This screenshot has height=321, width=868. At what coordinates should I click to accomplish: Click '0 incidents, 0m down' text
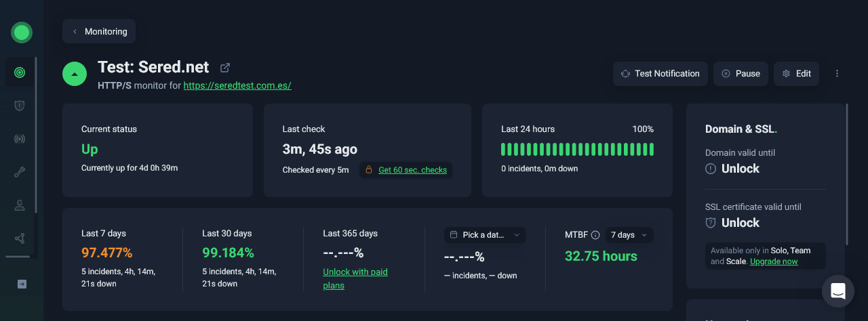[540, 169]
